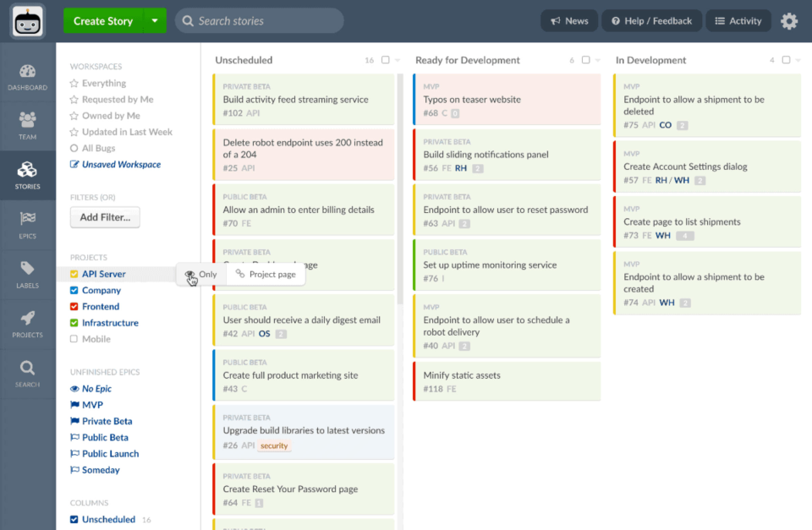Open story Set up uptime monitoring service
This screenshot has width=812, height=530.
click(x=507, y=265)
